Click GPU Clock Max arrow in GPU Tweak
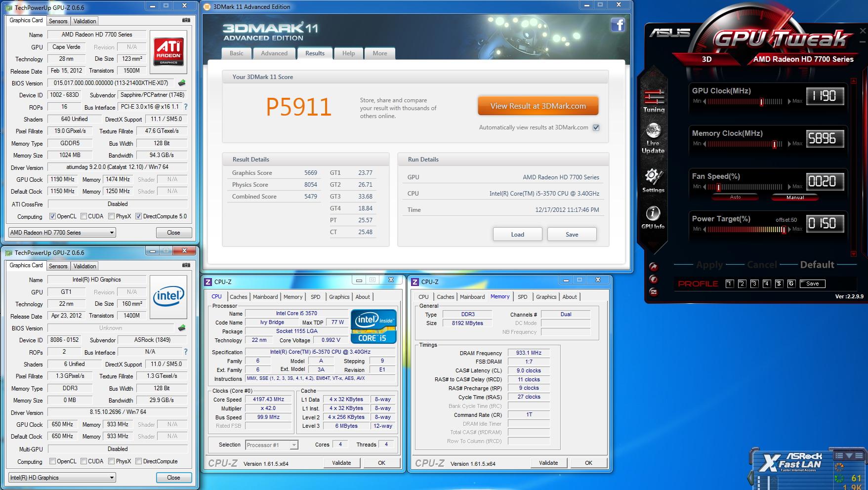The width and height of the screenshot is (868, 490). (789, 101)
